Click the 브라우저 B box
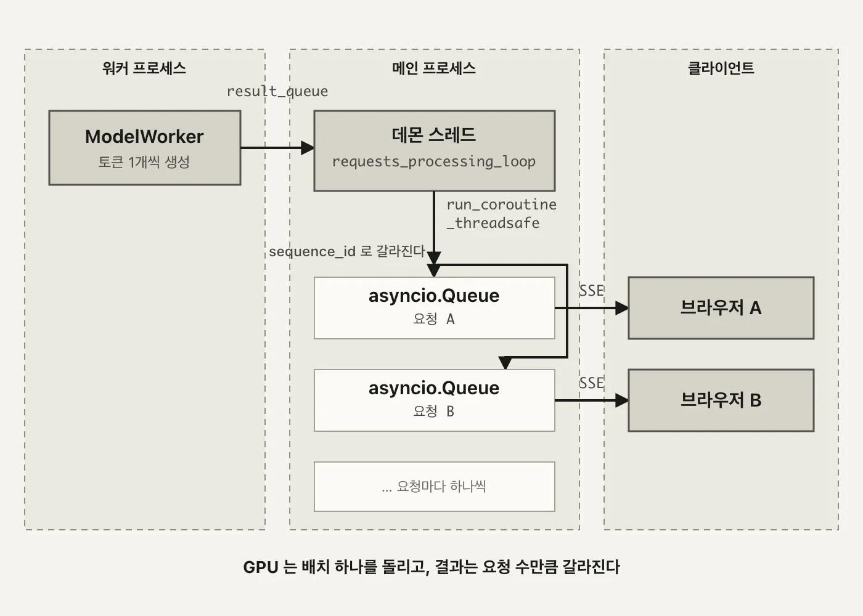This screenshot has width=863, height=616. pyautogui.click(x=721, y=400)
